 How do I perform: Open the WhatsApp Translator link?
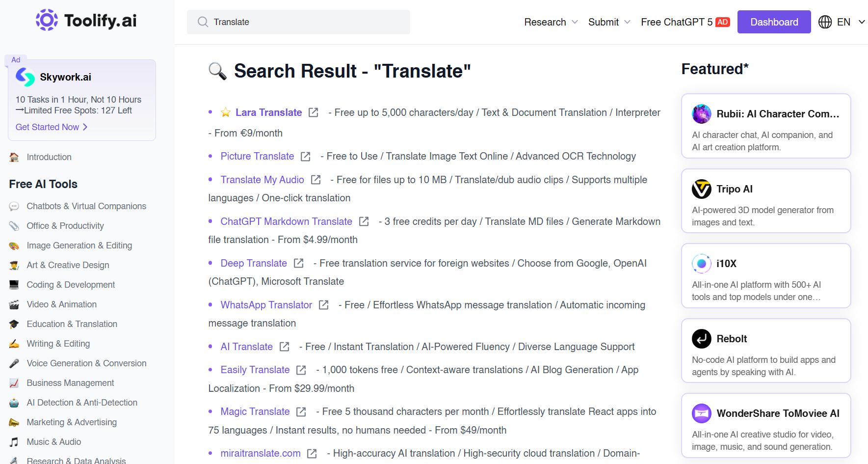pyautogui.click(x=266, y=305)
